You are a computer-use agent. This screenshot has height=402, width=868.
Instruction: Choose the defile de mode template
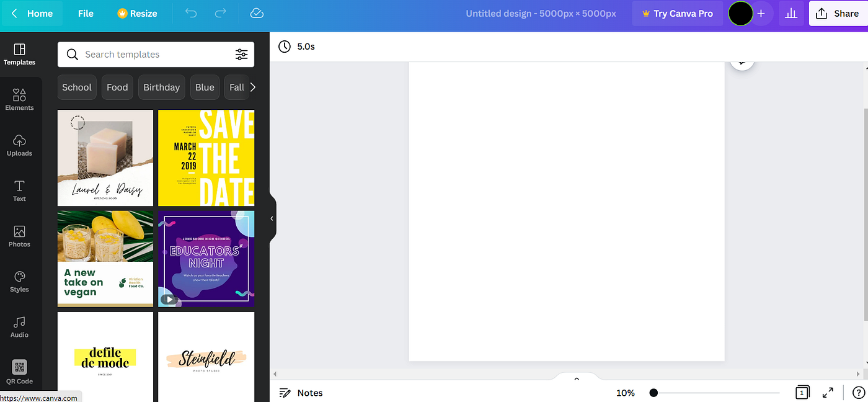(105, 357)
